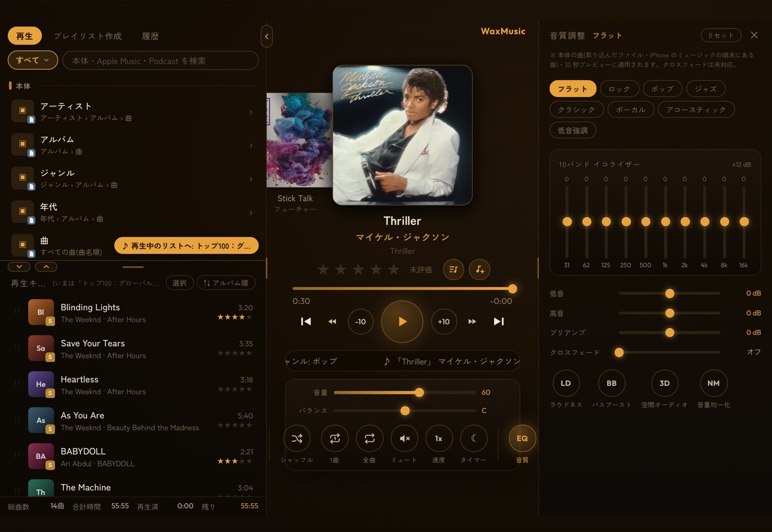The image size is (772, 532).
Task: Start playback with the large play button
Action: pos(402,321)
